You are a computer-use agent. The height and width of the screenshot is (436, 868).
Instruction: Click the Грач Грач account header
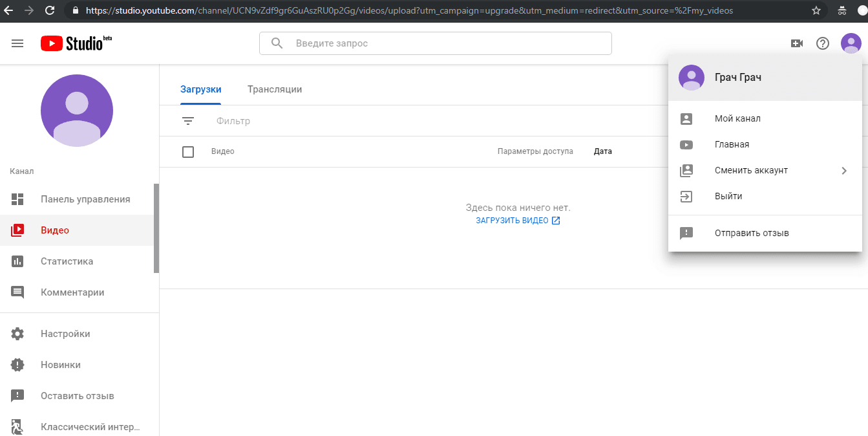(x=765, y=78)
